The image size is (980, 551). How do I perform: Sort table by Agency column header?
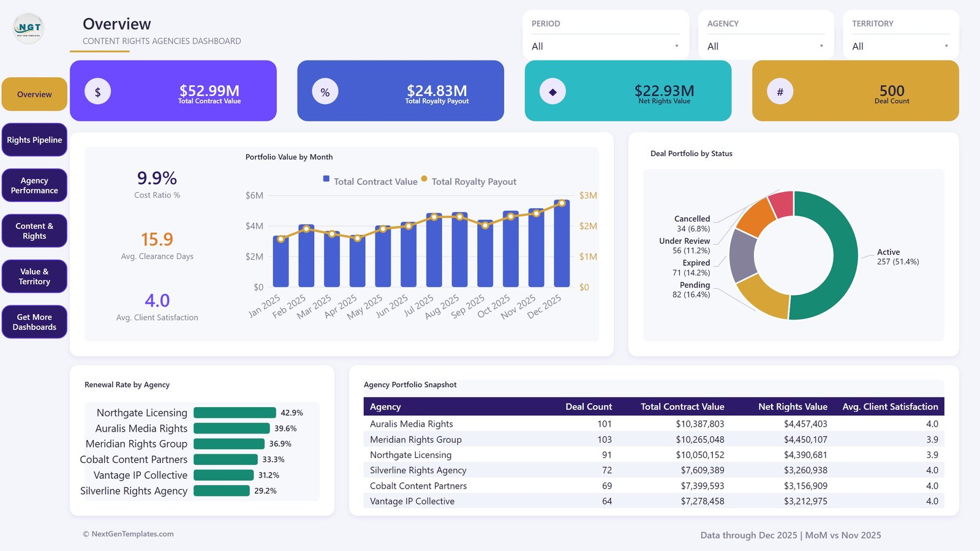coord(385,407)
